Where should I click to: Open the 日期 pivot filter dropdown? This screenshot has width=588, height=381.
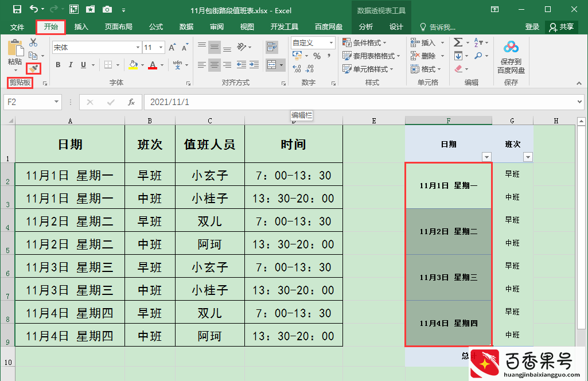[x=486, y=157]
